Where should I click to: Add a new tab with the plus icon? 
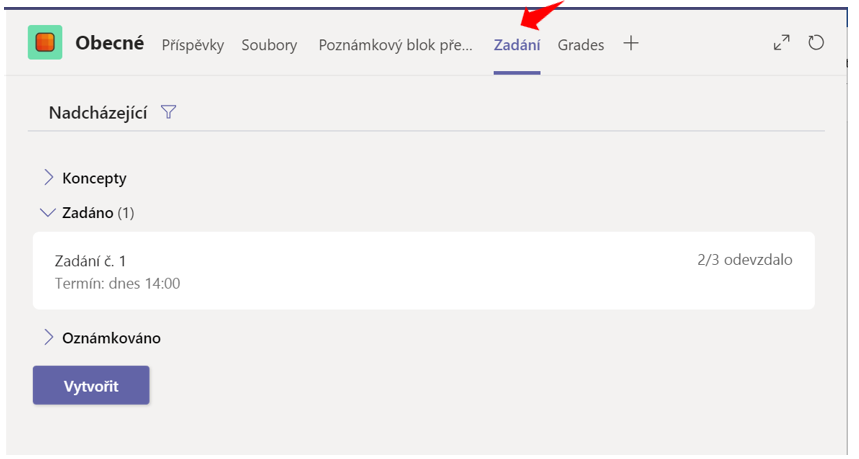point(631,43)
